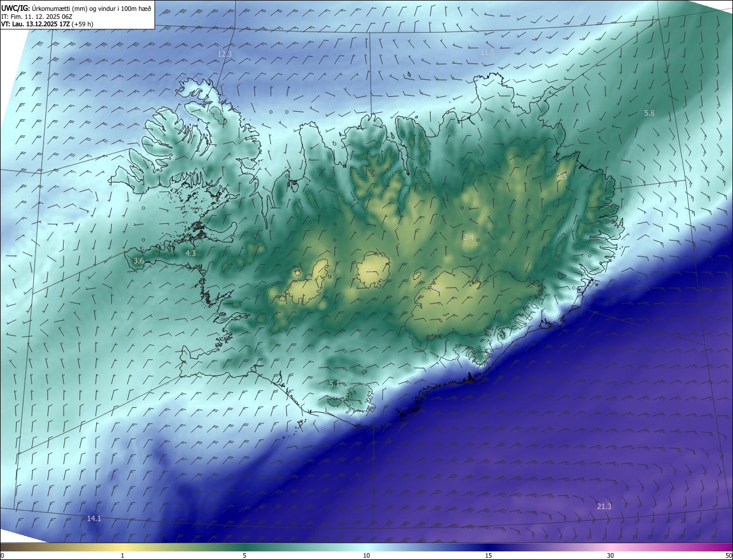The image size is (733, 560).
Task: Click the 12.3 precipitation value label
Action: [x=224, y=54]
